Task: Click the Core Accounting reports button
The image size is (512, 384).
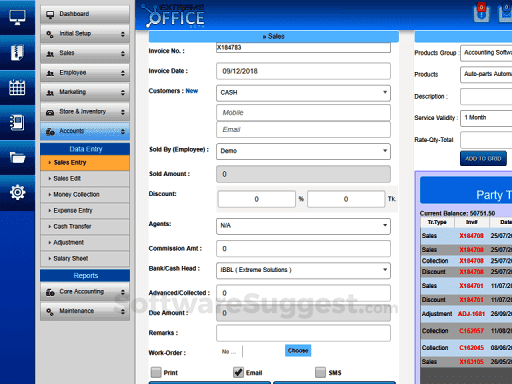Action: (85, 292)
